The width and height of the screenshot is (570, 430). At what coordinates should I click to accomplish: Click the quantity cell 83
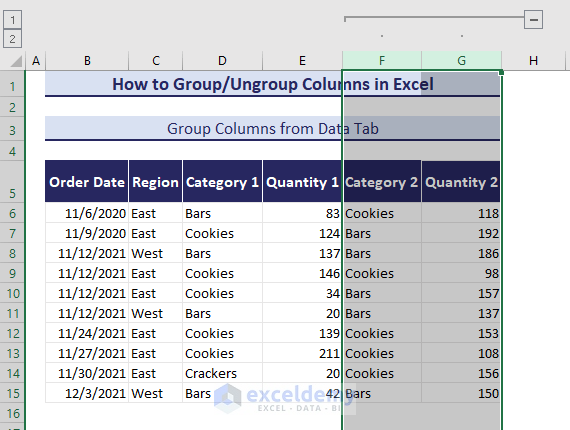pos(302,213)
